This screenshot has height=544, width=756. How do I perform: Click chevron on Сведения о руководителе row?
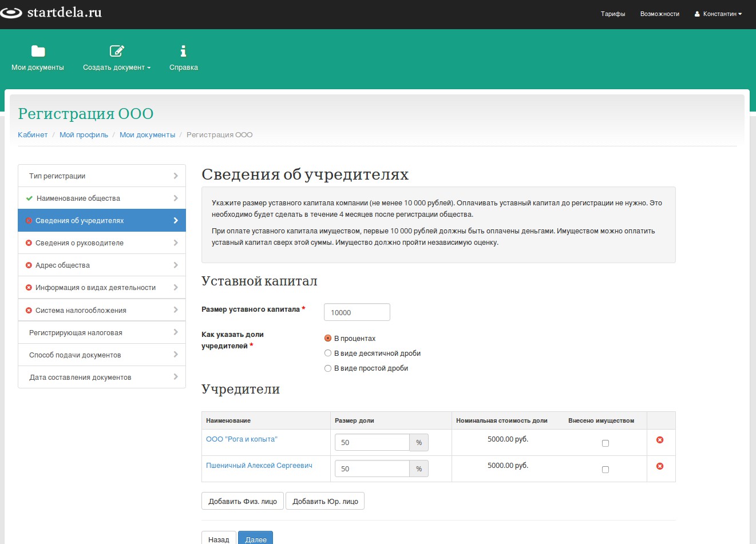[176, 243]
